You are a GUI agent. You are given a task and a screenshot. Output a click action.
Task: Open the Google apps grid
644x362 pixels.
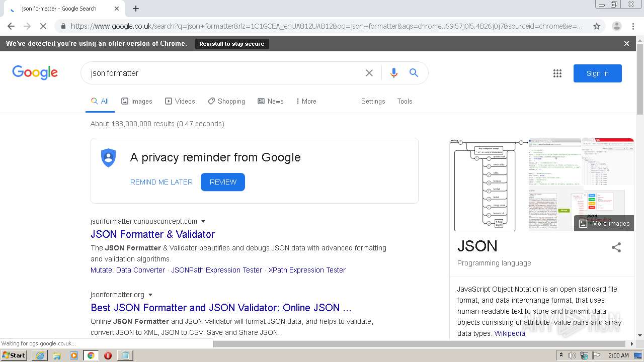[557, 73]
